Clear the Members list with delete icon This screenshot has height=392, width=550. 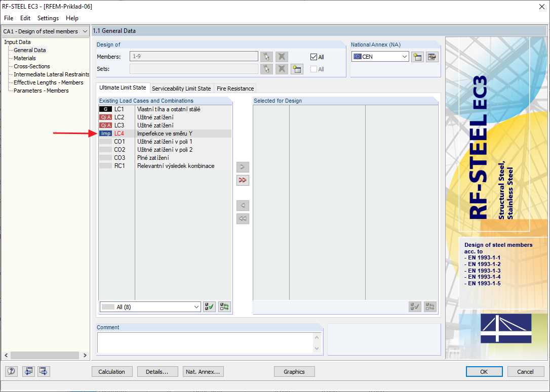coord(282,57)
